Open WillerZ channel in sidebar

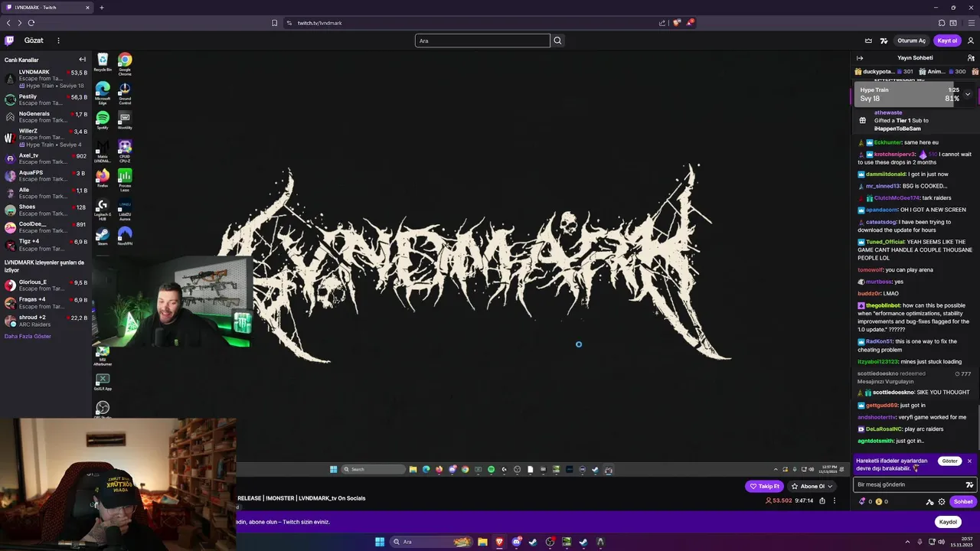pos(46,138)
